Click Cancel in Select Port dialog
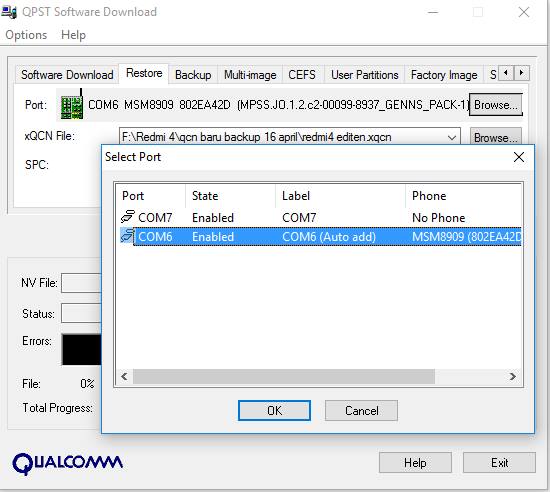Screen dimensions: 550x492 click(x=361, y=410)
